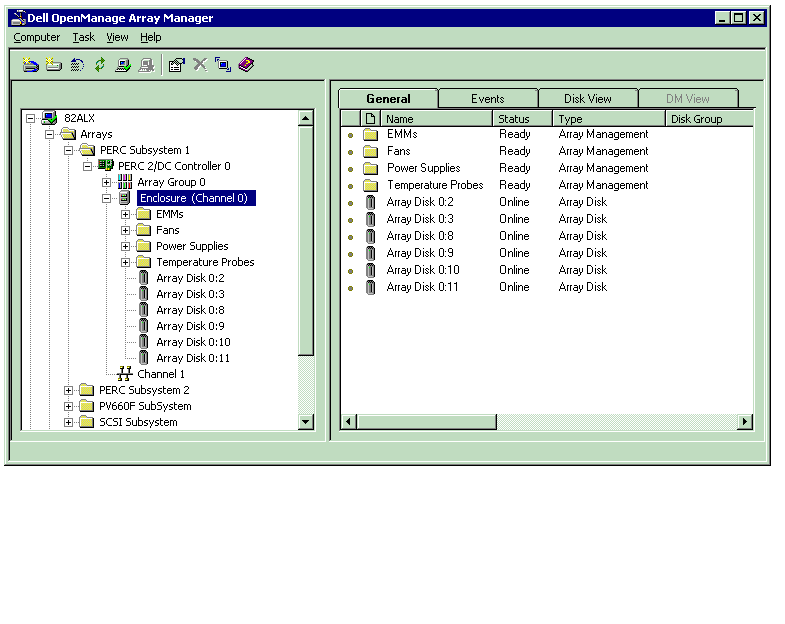Screen dimensions: 785x624
Task: Sort list by the Type column header
Action: 609,119
